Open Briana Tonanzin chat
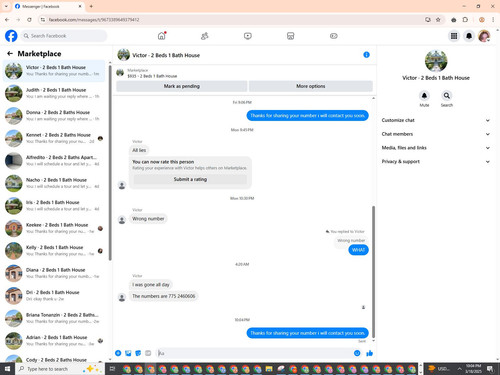The image size is (500, 375). (54, 318)
